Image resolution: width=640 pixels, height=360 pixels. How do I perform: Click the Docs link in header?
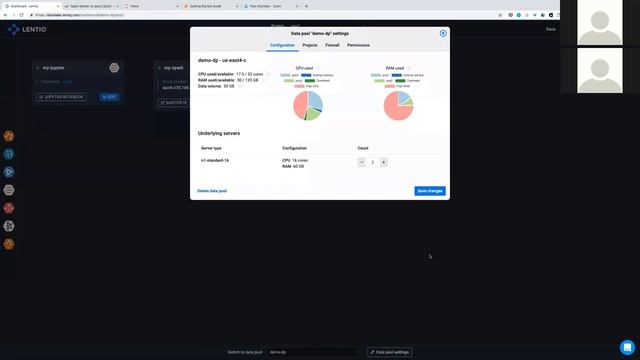coord(551,29)
